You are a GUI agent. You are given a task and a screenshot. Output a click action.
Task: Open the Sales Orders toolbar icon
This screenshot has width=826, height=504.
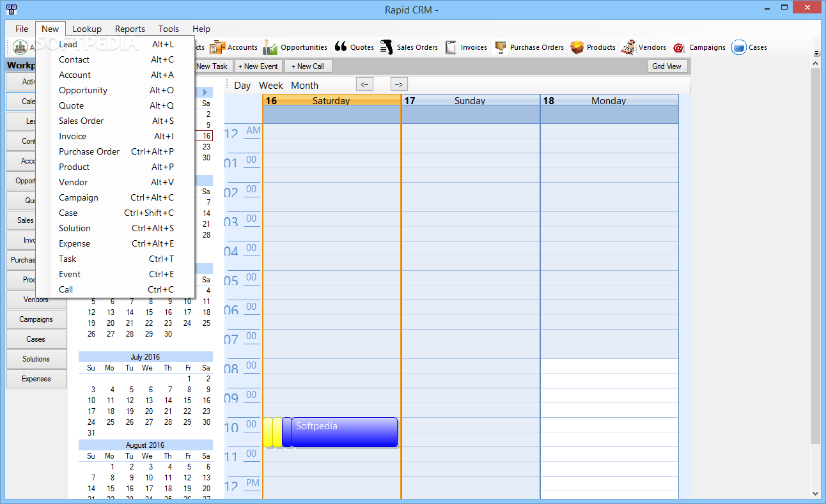pos(409,47)
